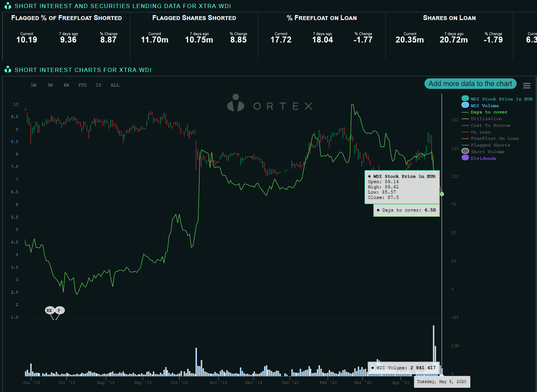
Task: Click the Tuesday, May 5, 2020 date label
Action: [x=442, y=382]
